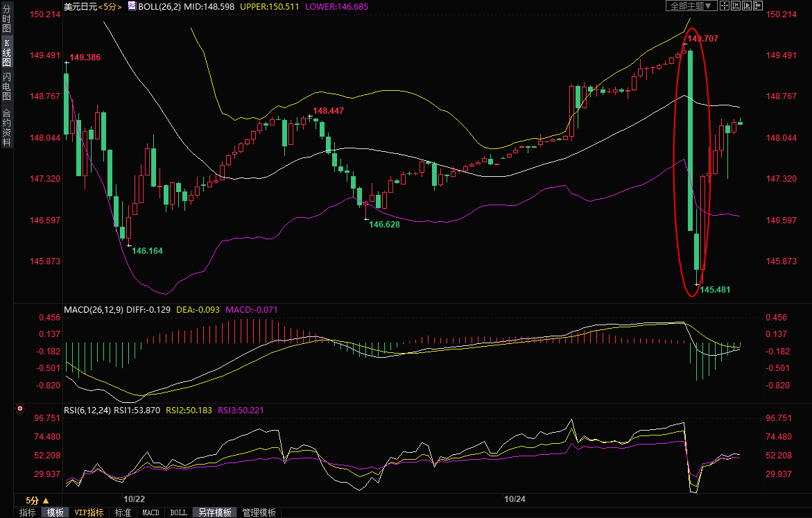Select the 模板 bottom tab
This screenshot has height=518, width=812.
55,512
